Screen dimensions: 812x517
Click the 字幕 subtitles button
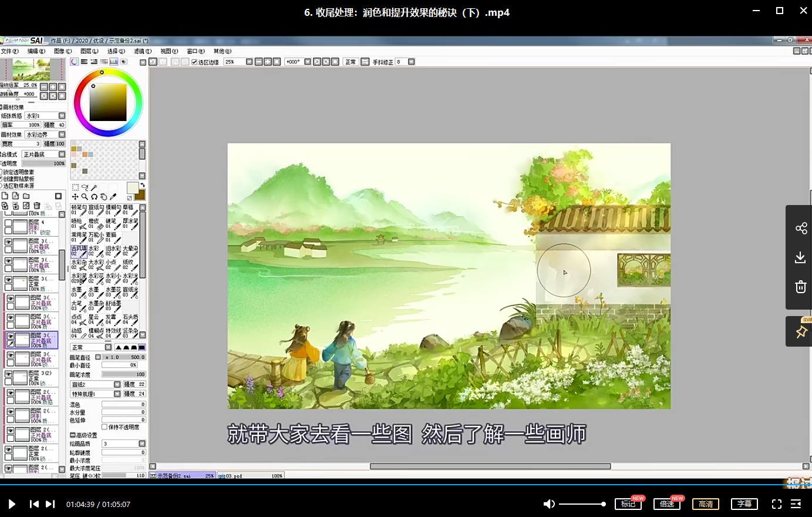point(744,503)
